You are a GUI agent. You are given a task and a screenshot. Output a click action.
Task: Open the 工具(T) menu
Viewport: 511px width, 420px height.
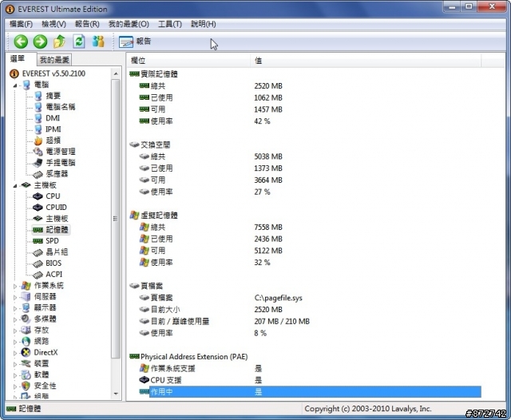click(170, 24)
